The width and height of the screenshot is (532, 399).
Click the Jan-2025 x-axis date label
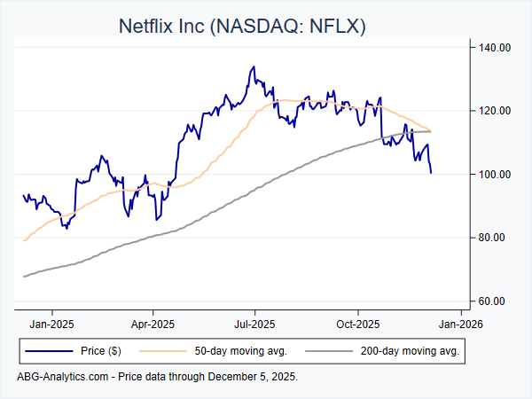click(51, 323)
